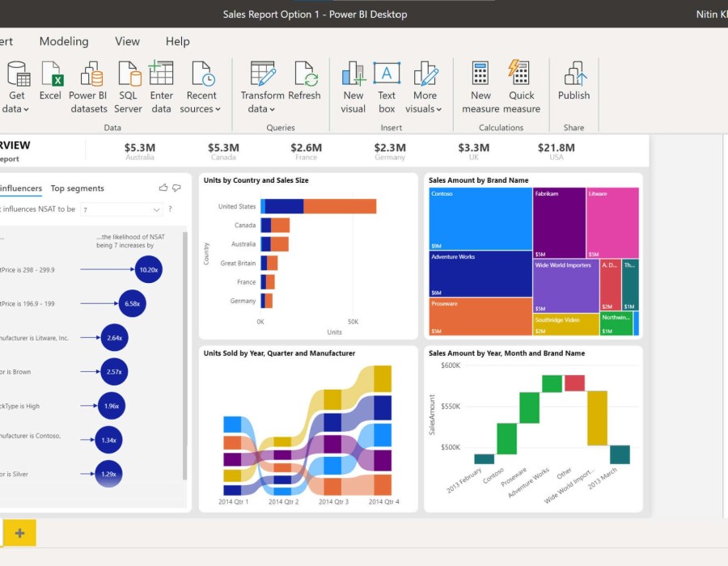Click the Quick measure icon
This screenshot has height=566, width=728.
click(x=521, y=74)
